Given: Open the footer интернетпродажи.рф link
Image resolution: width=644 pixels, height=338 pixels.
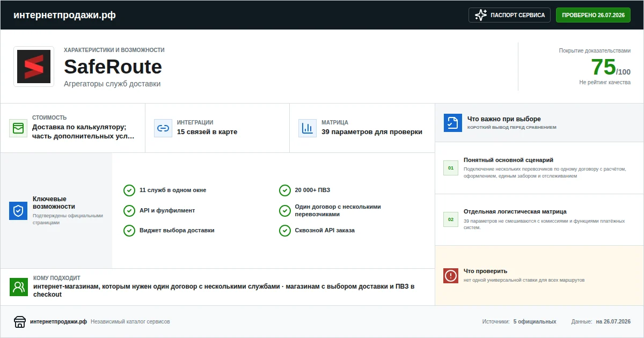Looking at the screenshot, I should click(58, 322).
